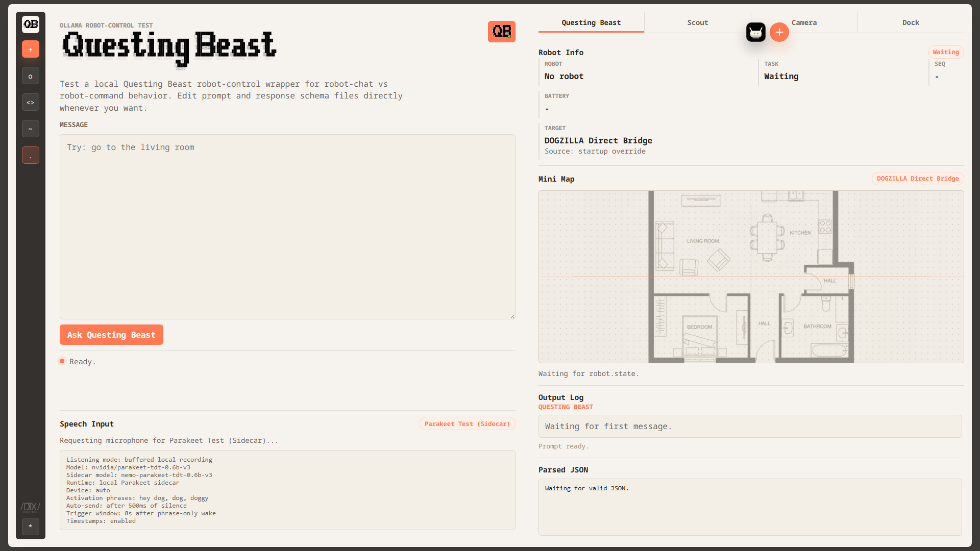Click 'Auto-send: after 500ms of silence' line
Viewport: 980px width, 551px height.
[x=127, y=506]
